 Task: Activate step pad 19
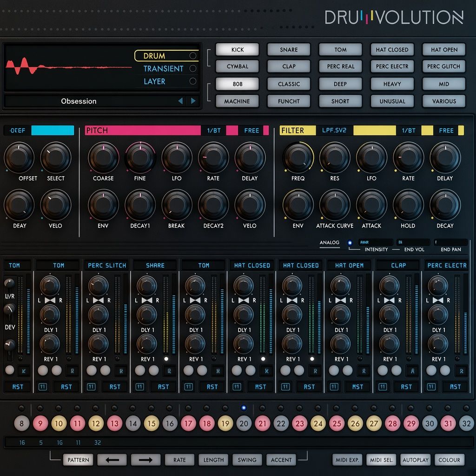(x=225, y=423)
